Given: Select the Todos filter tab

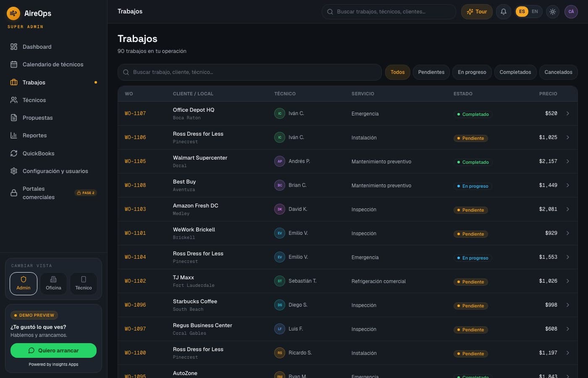Looking at the screenshot, I should (398, 72).
